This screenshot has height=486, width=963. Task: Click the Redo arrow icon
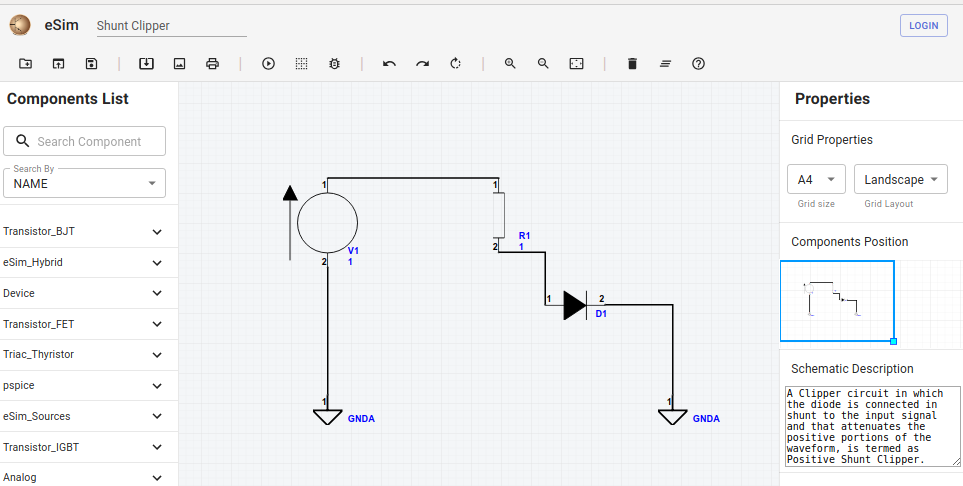click(423, 63)
